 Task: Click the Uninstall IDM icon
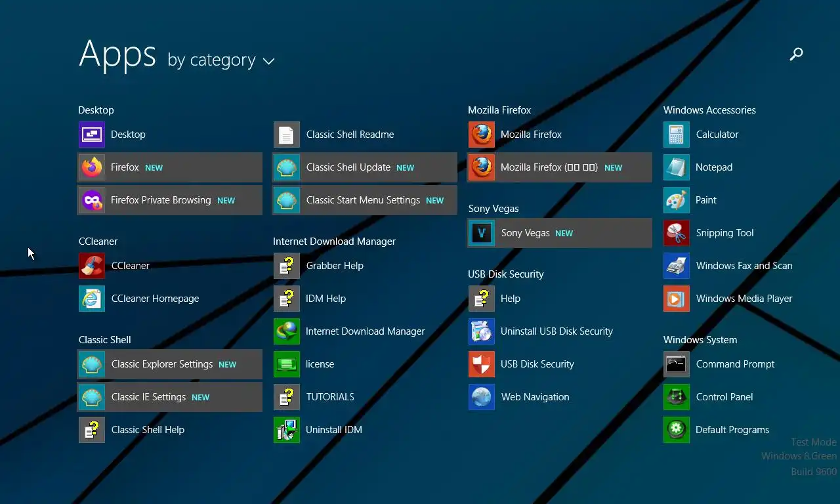click(x=287, y=430)
